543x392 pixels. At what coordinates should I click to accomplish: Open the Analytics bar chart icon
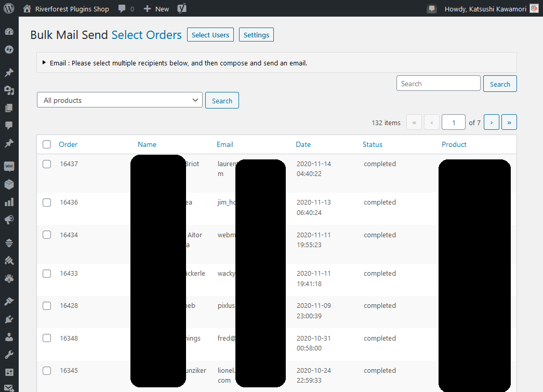click(9, 202)
